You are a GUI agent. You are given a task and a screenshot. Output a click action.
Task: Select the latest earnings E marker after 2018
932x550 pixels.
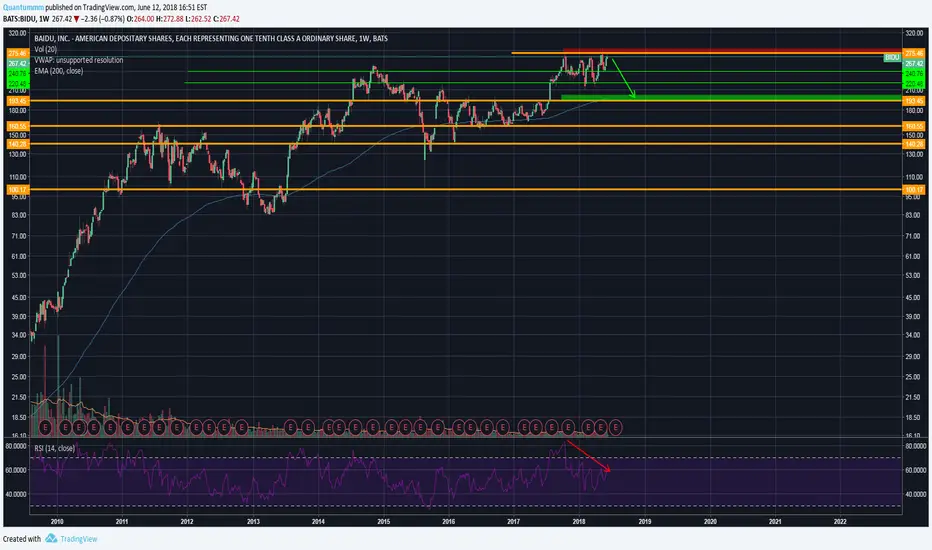(616, 427)
